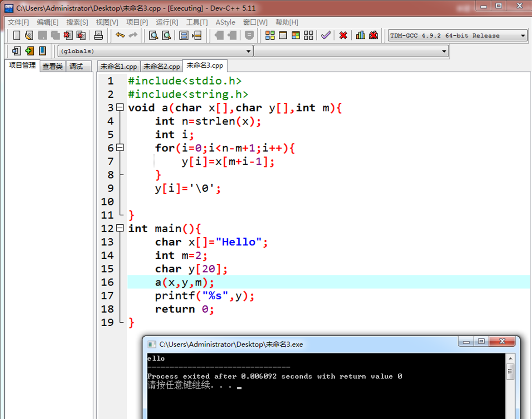Open the 搜索[S] menu
Viewport: 532px width, 419px height.
77,22
